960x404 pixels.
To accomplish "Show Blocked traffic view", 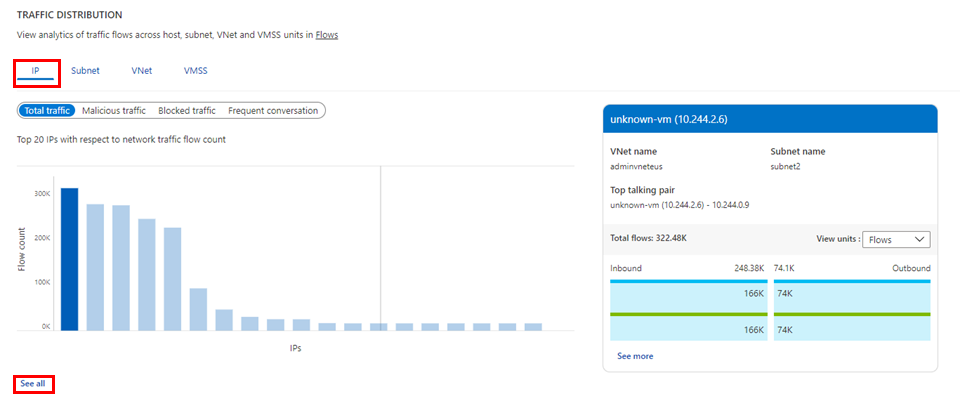I will tap(187, 111).
